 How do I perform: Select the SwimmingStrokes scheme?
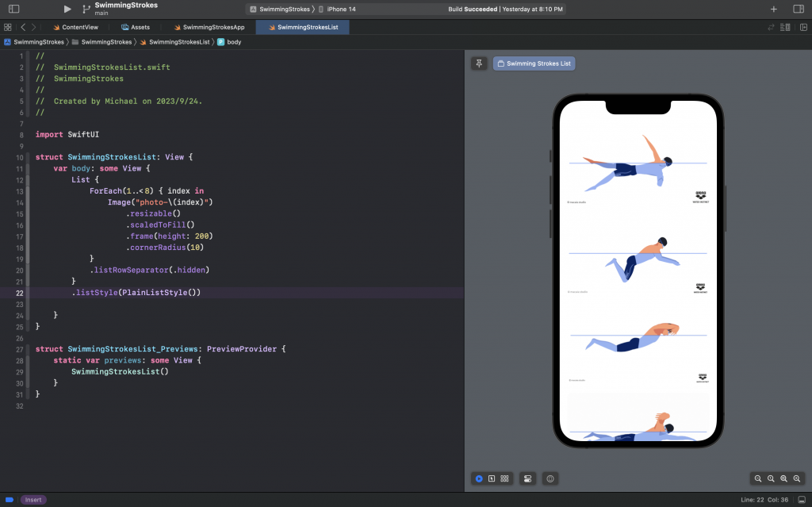tap(280, 10)
